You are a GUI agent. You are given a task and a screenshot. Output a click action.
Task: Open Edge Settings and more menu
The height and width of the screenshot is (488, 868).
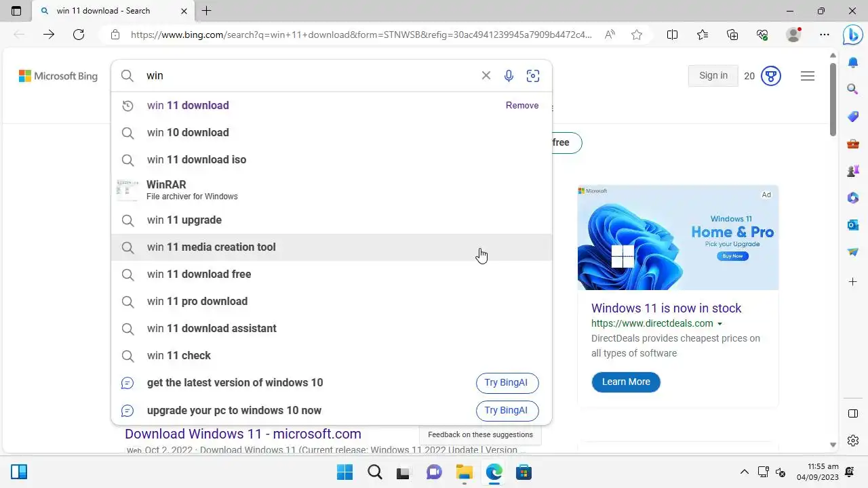(x=825, y=35)
